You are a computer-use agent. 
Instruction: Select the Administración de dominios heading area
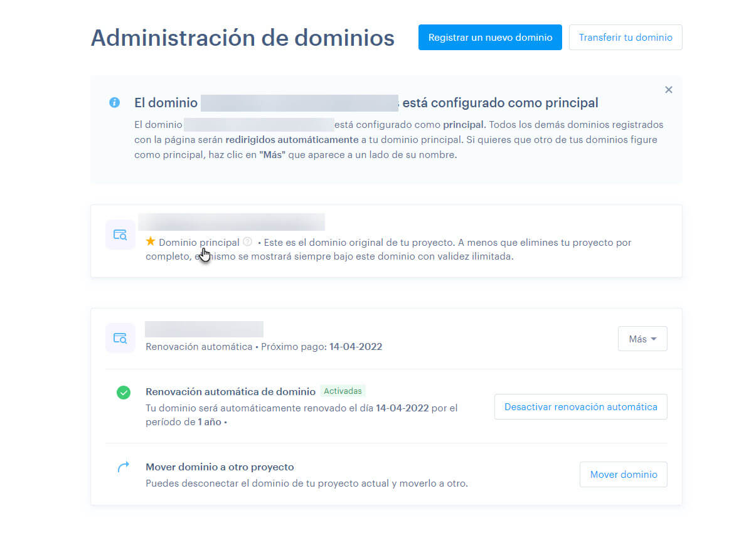point(243,38)
